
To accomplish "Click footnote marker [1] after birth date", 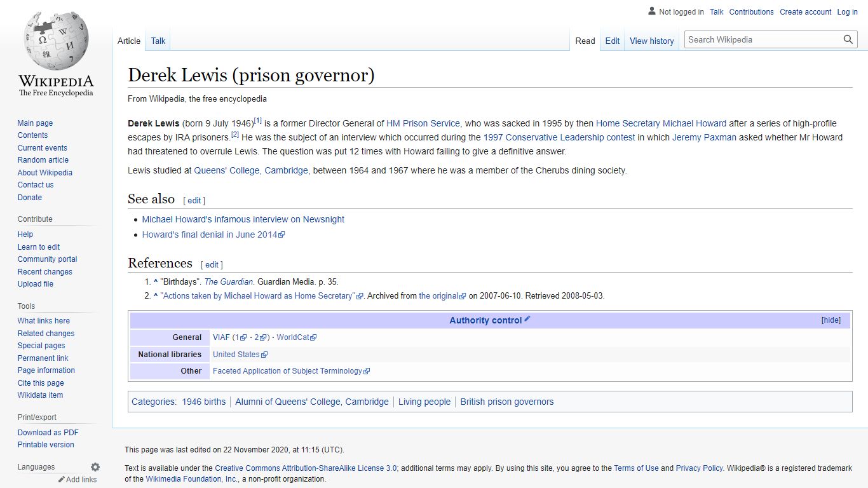I will 257,121.
